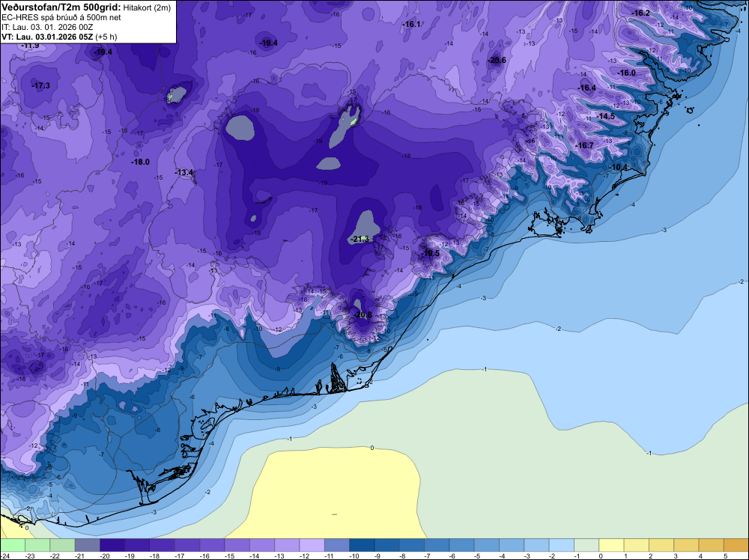Click the legend swatch above the -7 label
Viewport: 749px width, 560px height.
click(437, 545)
